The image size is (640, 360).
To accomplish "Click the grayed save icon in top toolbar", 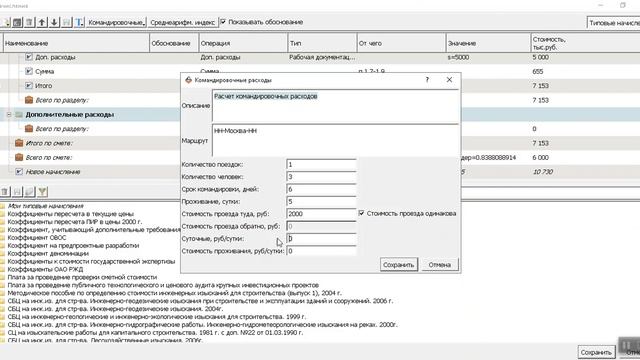I will (67, 22).
